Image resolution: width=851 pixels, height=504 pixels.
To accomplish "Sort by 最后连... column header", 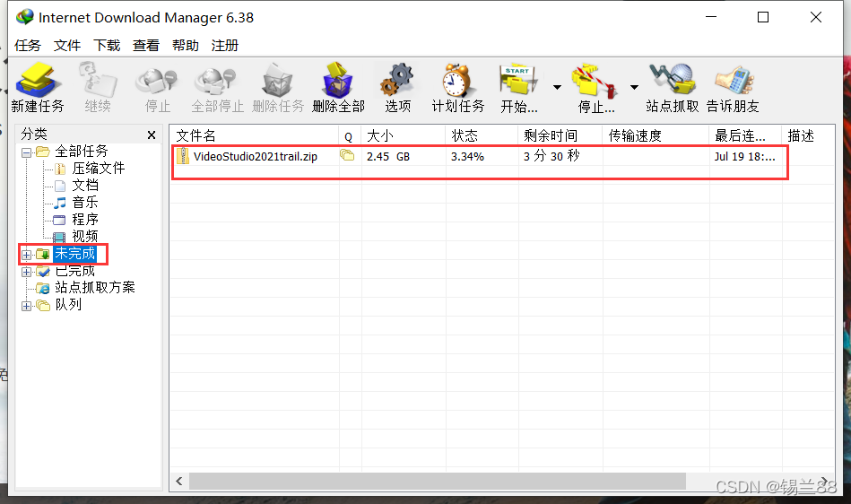I will (x=746, y=135).
